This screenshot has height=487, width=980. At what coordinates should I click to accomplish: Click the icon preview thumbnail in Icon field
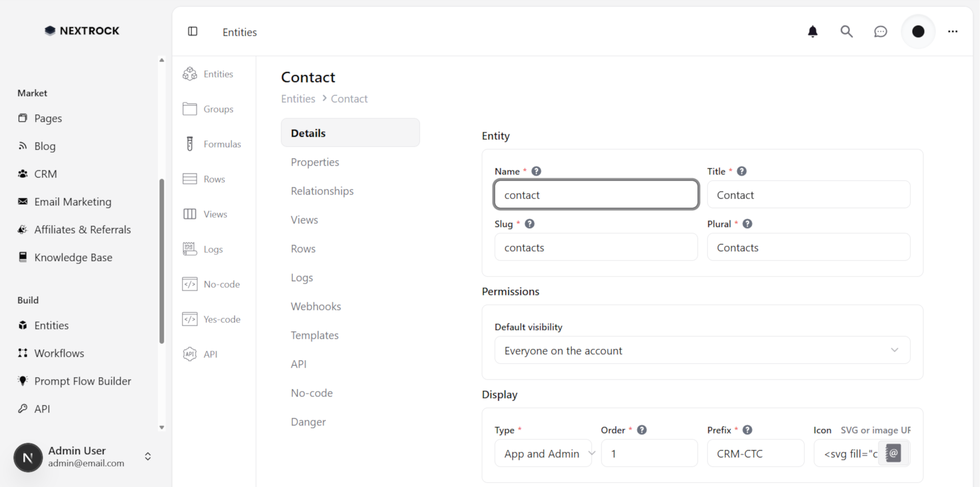[x=893, y=454]
